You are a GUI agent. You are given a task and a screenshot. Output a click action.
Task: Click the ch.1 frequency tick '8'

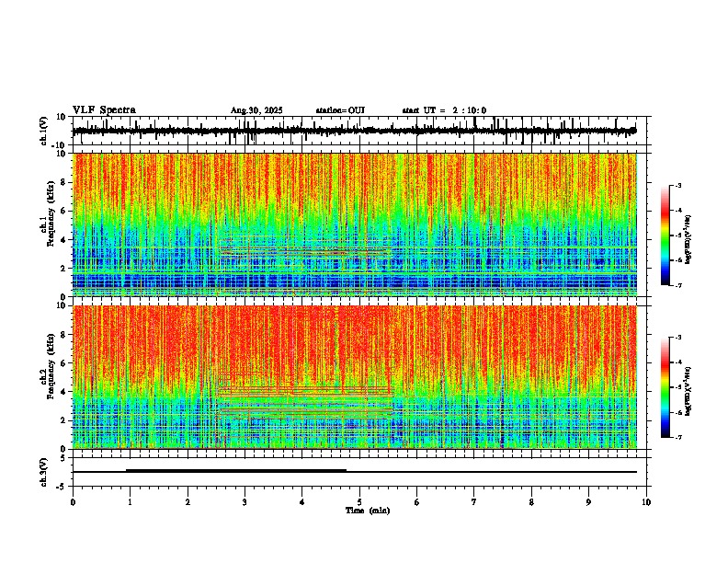pyautogui.click(x=63, y=182)
